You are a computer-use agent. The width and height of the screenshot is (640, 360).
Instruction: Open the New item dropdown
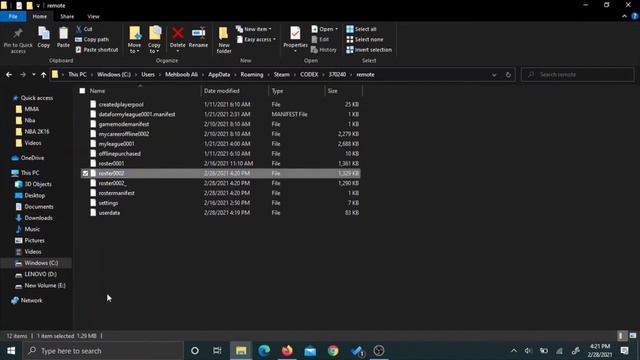click(253, 29)
